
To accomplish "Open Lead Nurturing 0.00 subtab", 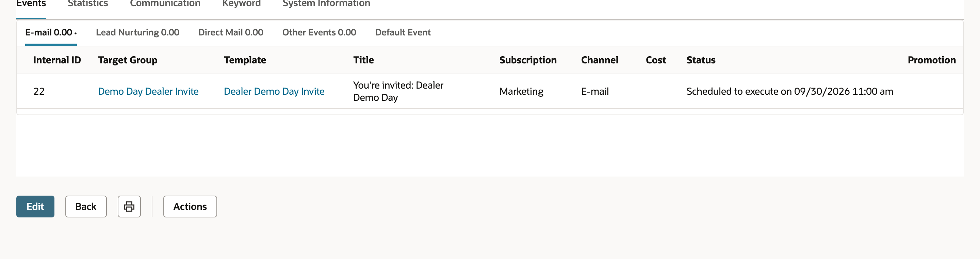I will 137,32.
